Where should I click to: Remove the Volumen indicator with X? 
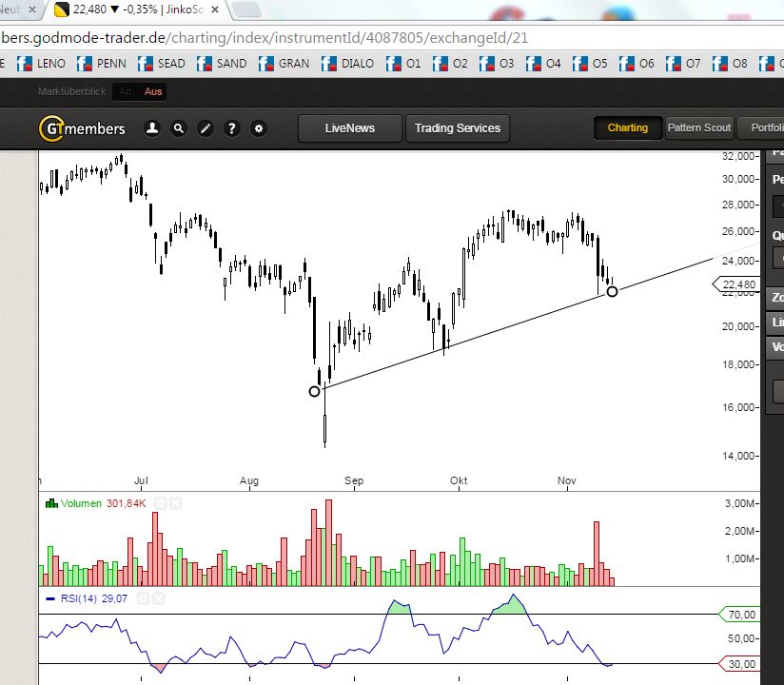click(176, 503)
